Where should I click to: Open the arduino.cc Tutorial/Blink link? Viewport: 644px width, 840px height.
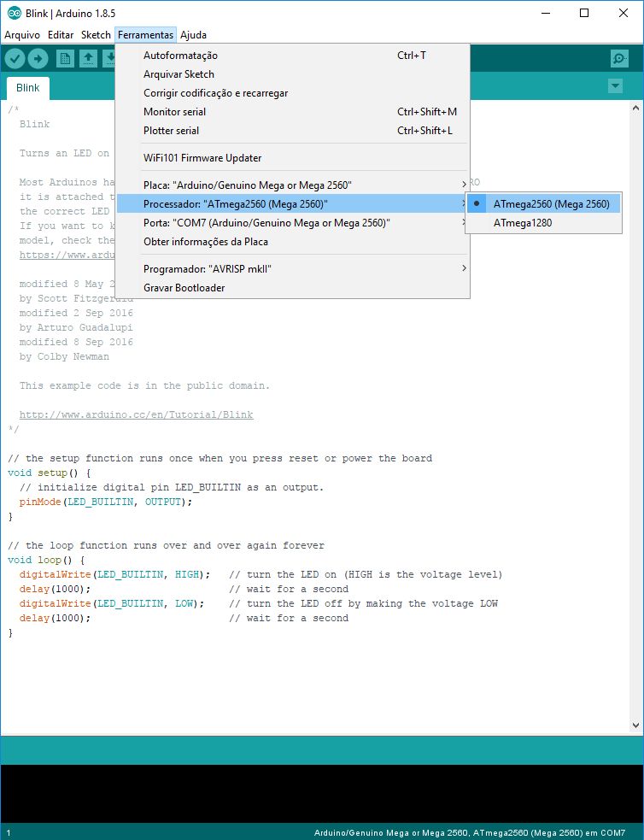tap(136, 414)
